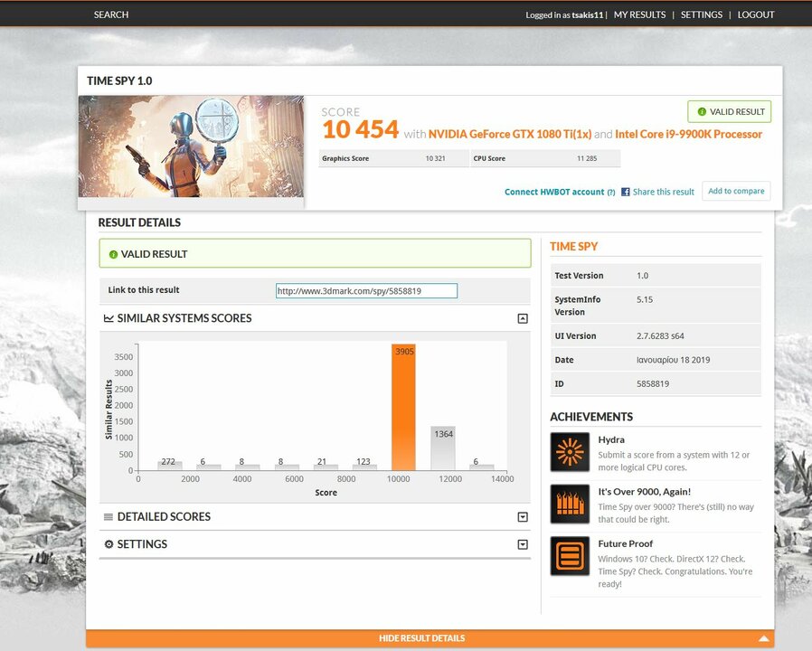Click the CPU Score value 11 285
This screenshot has height=651, width=812.
click(587, 158)
